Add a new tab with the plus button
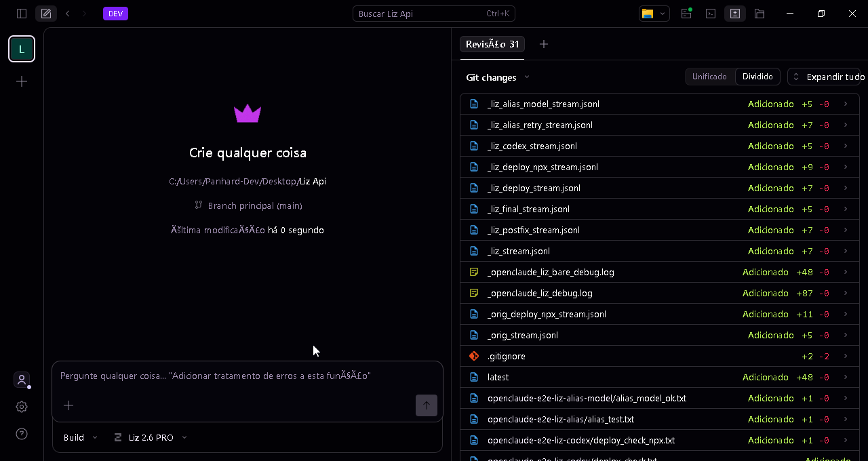The width and height of the screenshot is (868, 461). (544, 44)
